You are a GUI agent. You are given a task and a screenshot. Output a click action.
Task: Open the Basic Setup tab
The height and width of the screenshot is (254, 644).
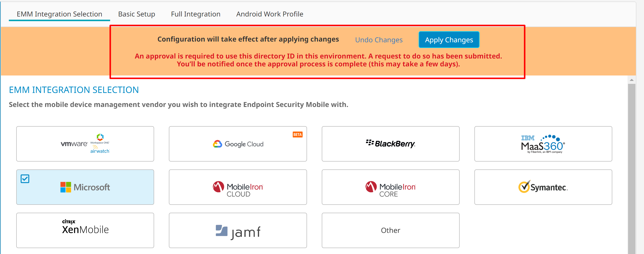point(136,14)
